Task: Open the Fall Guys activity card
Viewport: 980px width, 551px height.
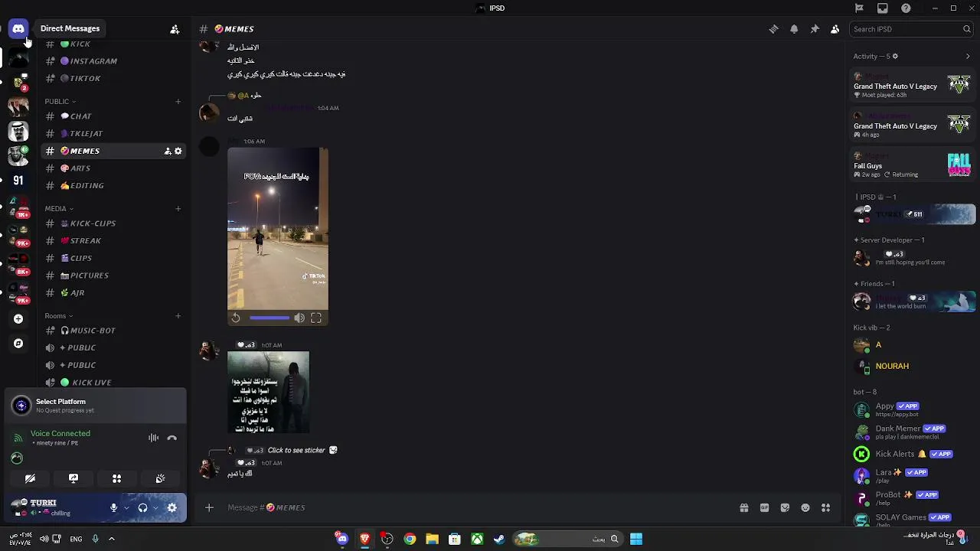Action: point(912,165)
